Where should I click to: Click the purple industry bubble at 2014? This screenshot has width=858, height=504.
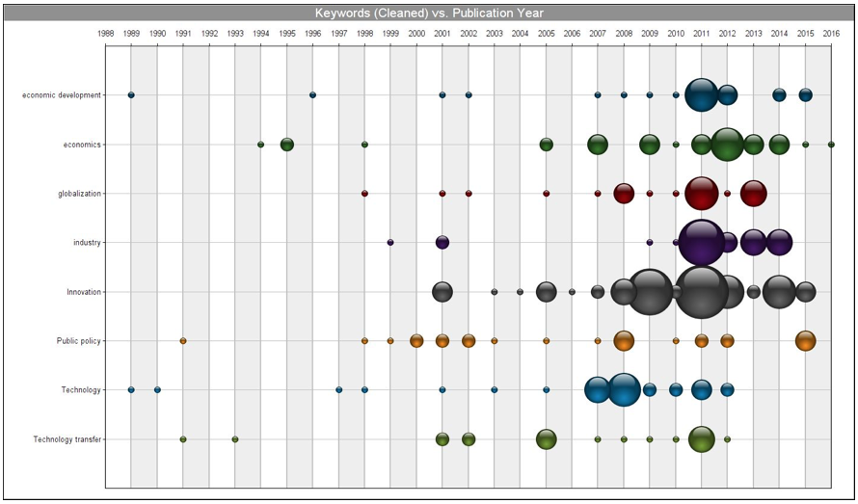pyautogui.click(x=779, y=243)
